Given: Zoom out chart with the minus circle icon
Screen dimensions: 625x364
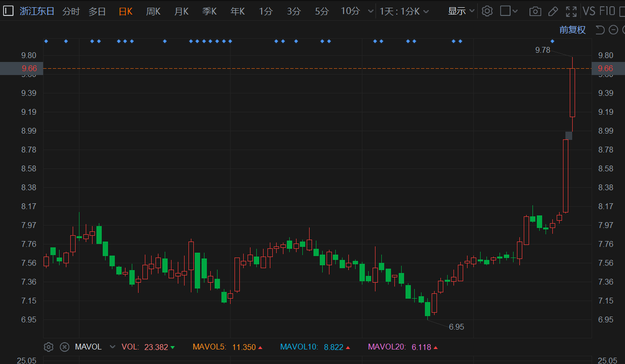Looking at the screenshot, I should click(x=613, y=30).
